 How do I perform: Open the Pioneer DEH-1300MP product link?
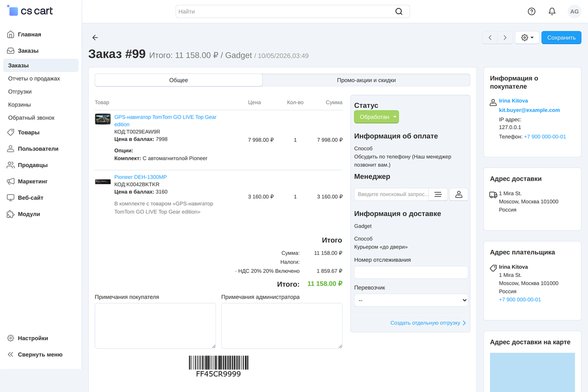(141, 177)
